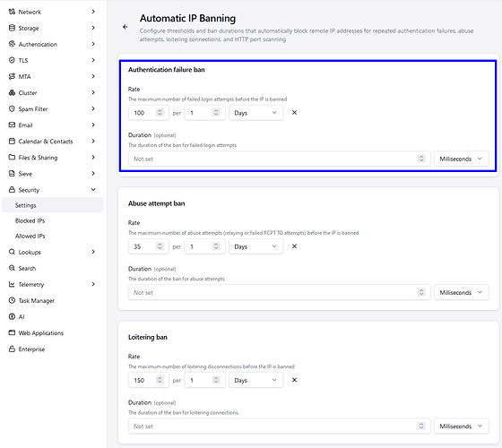Expand the Authentication menu chevron
This screenshot has width=502, height=448.
(x=93, y=44)
